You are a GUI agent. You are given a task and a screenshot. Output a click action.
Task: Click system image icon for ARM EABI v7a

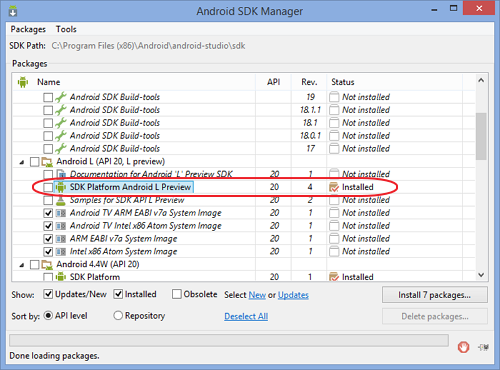tap(61, 239)
